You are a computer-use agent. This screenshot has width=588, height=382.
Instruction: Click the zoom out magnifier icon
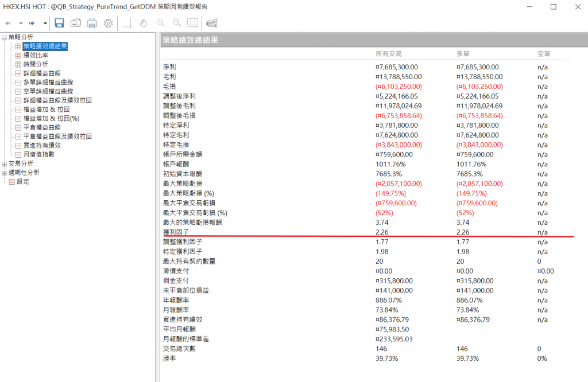(177, 23)
